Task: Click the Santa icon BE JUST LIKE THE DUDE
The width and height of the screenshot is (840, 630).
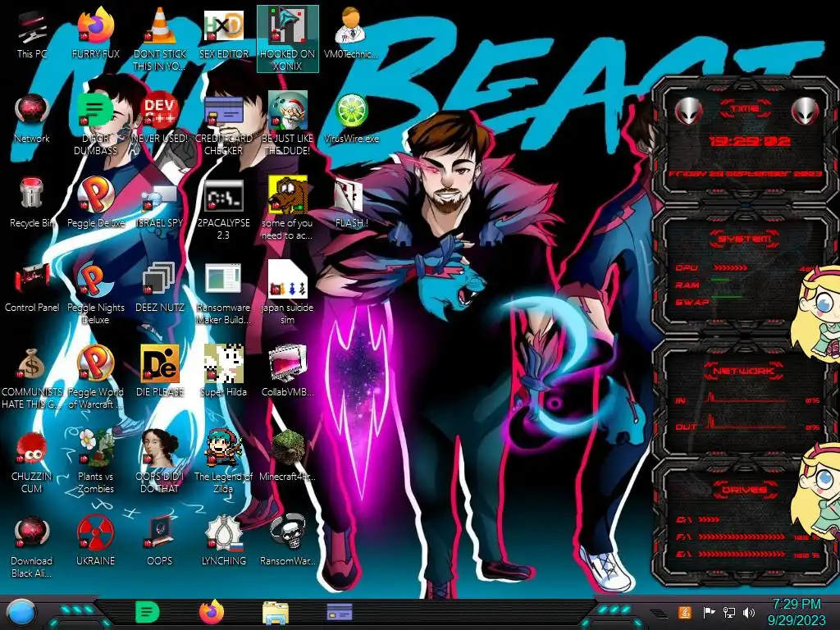Action: pyautogui.click(x=288, y=123)
